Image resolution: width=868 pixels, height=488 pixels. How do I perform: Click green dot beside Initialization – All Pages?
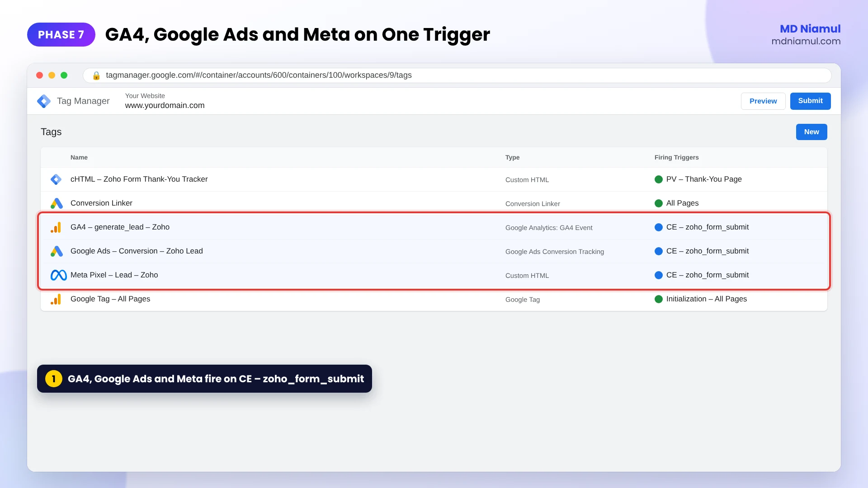pyautogui.click(x=659, y=299)
